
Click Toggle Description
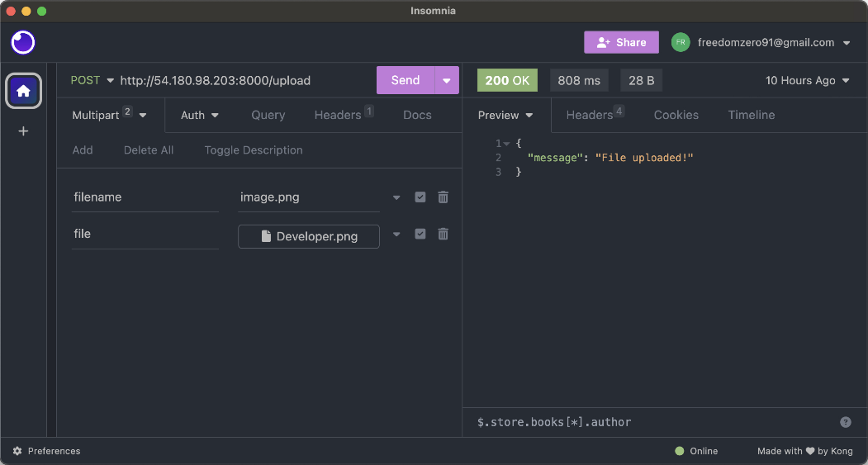point(254,150)
